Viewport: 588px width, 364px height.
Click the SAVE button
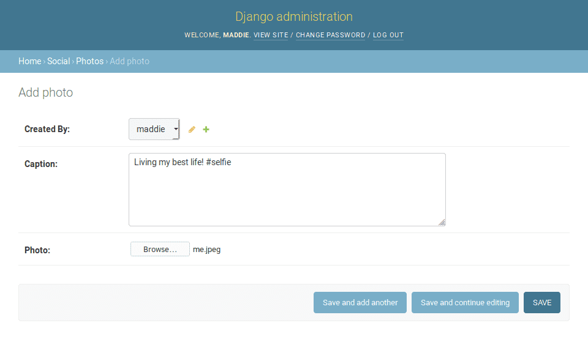pyautogui.click(x=542, y=303)
